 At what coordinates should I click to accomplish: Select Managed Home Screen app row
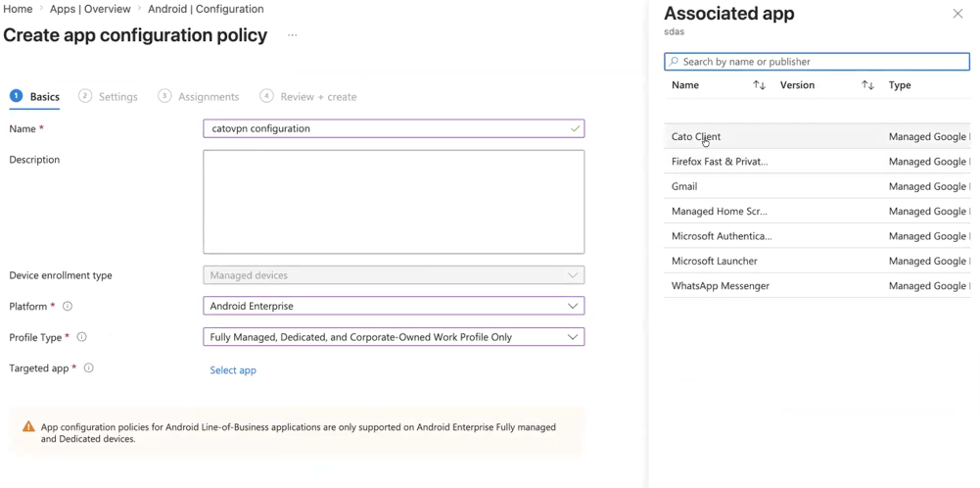point(817,212)
